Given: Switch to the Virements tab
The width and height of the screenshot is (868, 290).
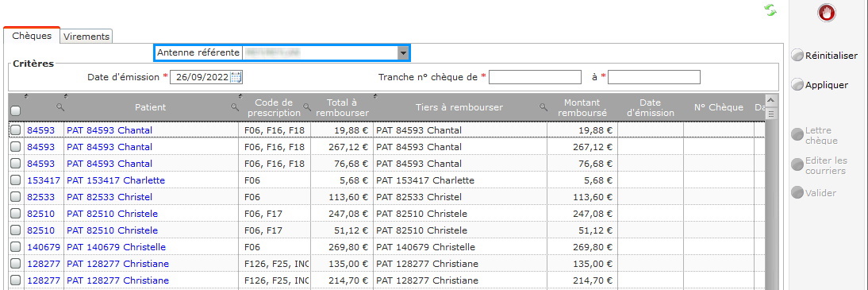Looking at the screenshot, I should tap(86, 37).
